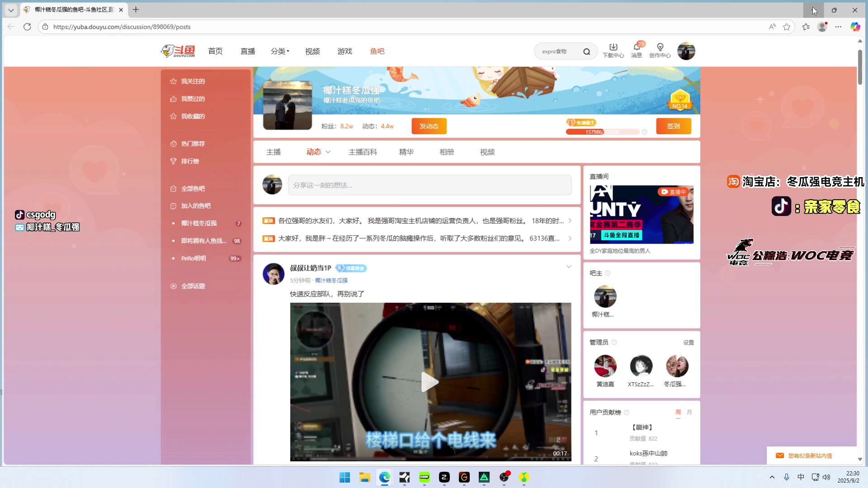Screen dimensions: 868x488
Task: Open the volume icon in system tray
Action: click(x=826, y=477)
